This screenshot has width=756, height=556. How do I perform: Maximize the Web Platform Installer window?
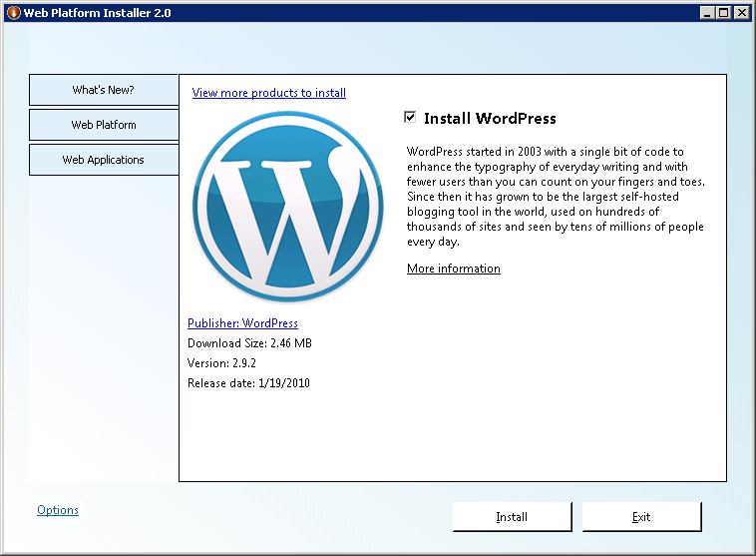coord(724,13)
